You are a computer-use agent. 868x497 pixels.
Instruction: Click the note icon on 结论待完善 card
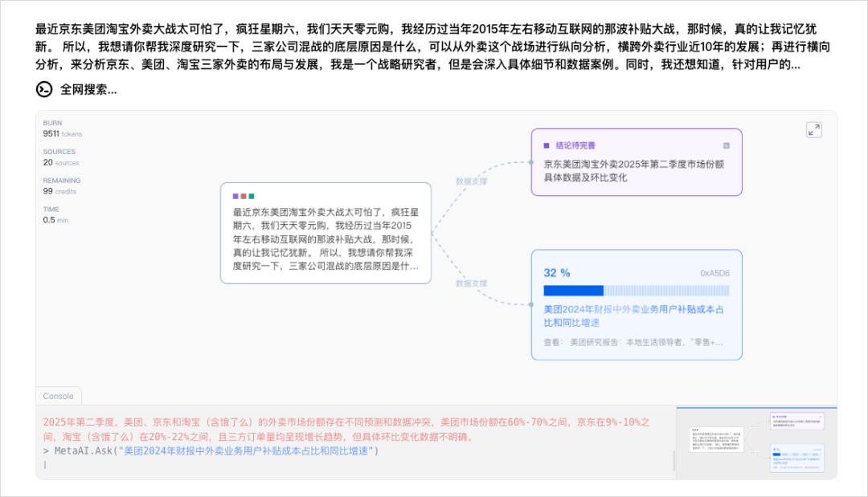point(726,145)
